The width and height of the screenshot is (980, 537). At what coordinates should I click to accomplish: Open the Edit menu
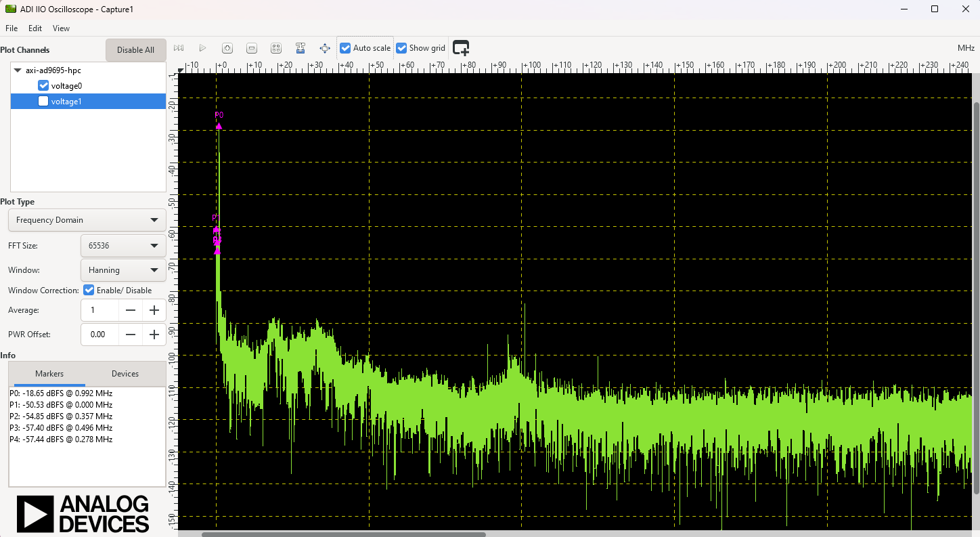point(35,28)
